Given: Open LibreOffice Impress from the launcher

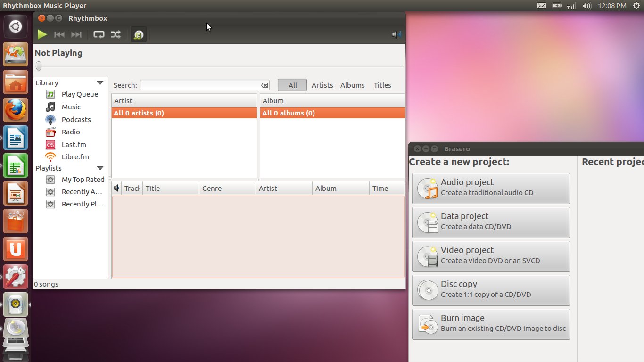Looking at the screenshot, I should [16, 193].
